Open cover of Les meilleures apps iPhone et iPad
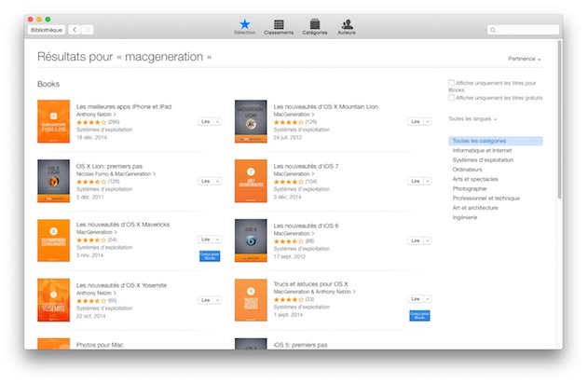This screenshot has height=384, width=588. [54, 121]
